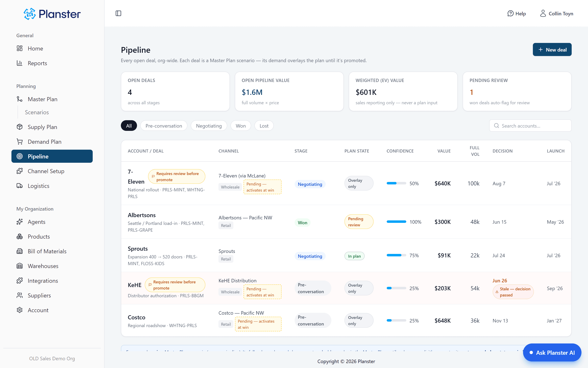This screenshot has height=368, width=588.
Task: Click the 7-Eleven review flag icon
Action: click(x=153, y=176)
